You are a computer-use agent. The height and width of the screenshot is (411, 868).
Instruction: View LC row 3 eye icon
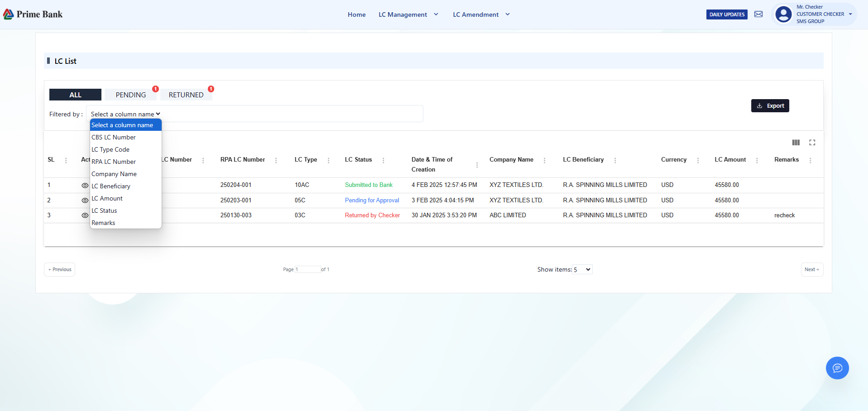[85, 215]
